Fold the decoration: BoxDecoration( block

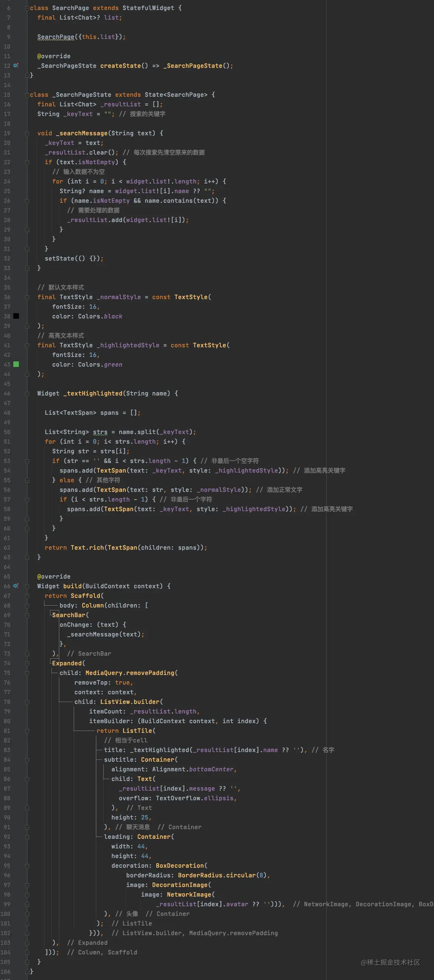point(27,865)
